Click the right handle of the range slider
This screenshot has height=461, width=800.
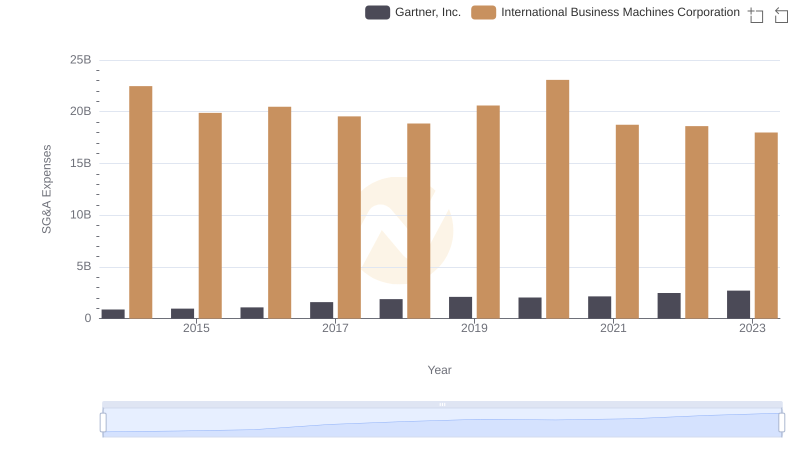[x=782, y=423]
